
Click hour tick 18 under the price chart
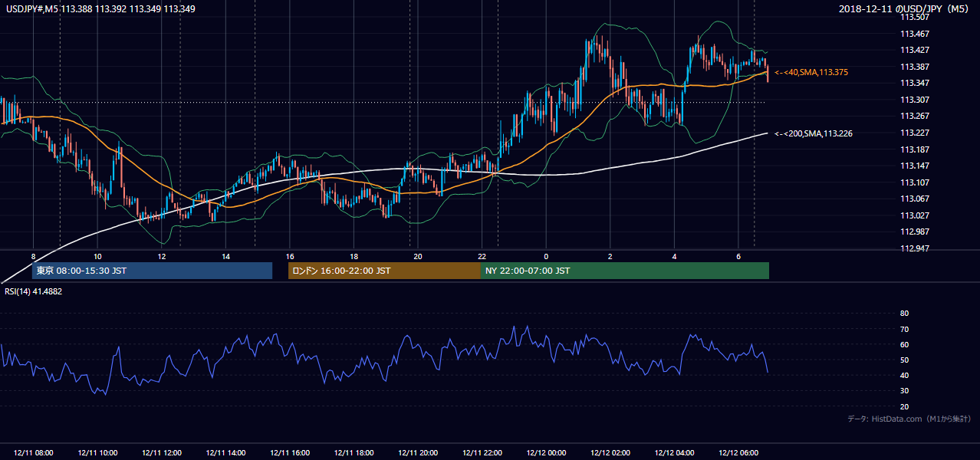pos(354,256)
